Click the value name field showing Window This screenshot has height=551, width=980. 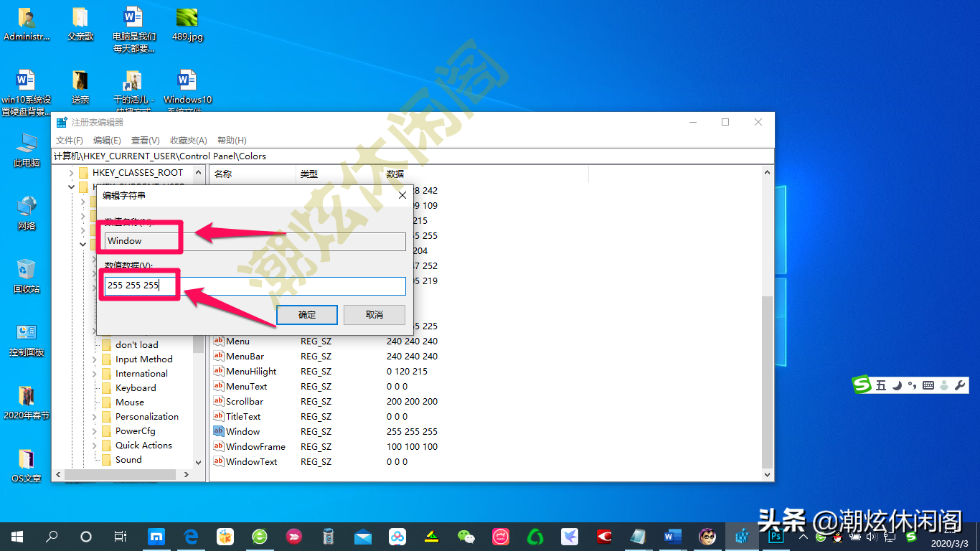[x=255, y=241]
